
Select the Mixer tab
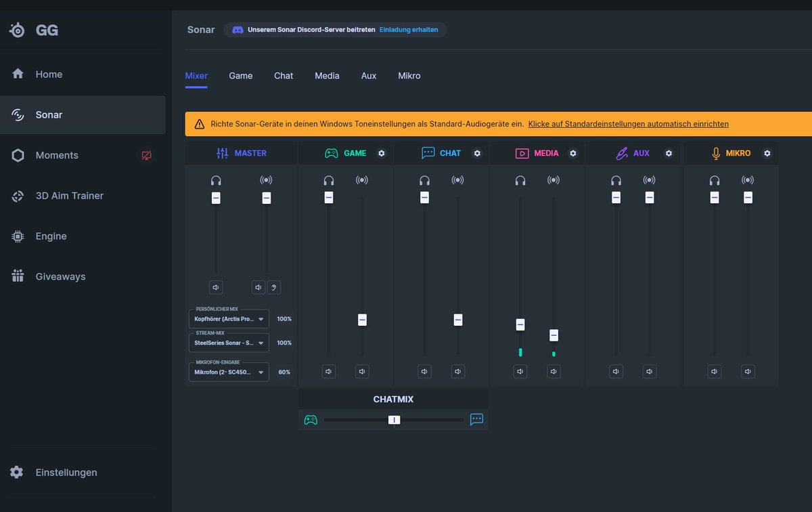coord(196,76)
